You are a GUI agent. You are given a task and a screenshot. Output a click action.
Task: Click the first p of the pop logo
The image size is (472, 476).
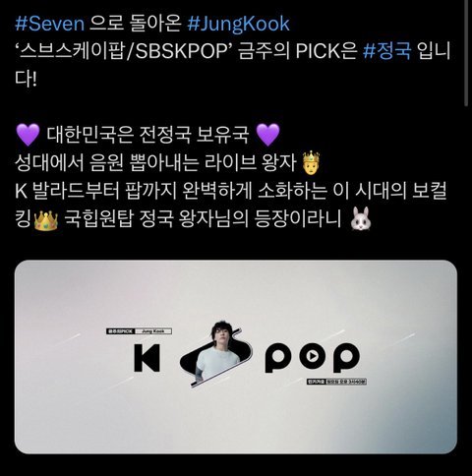[x=278, y=358]
